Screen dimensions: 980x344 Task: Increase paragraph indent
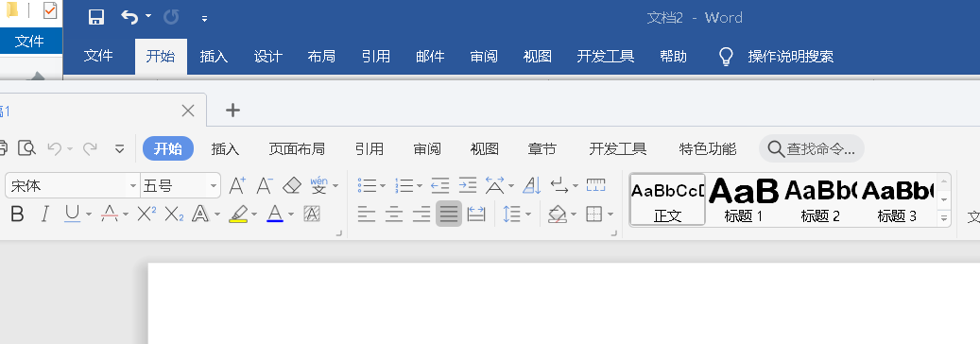tap(468, 185)
